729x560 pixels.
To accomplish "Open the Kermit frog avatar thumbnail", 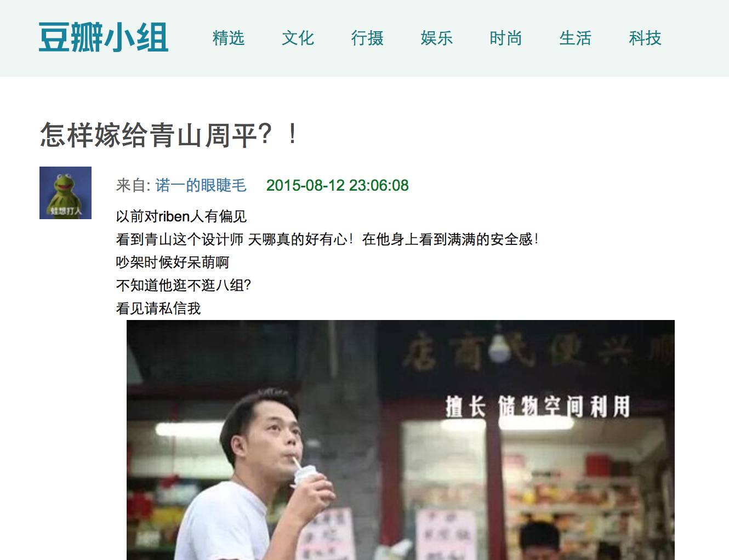I will [65, 193].
